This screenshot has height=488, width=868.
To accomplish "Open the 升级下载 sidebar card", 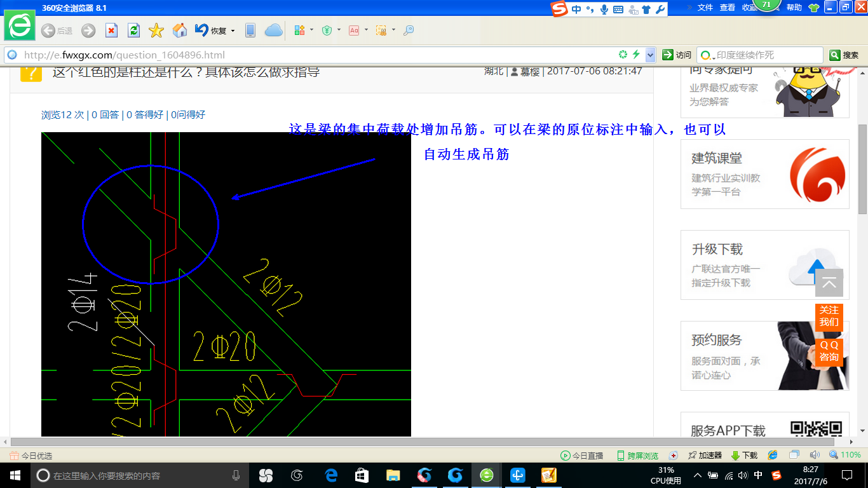I will (764, 265).
